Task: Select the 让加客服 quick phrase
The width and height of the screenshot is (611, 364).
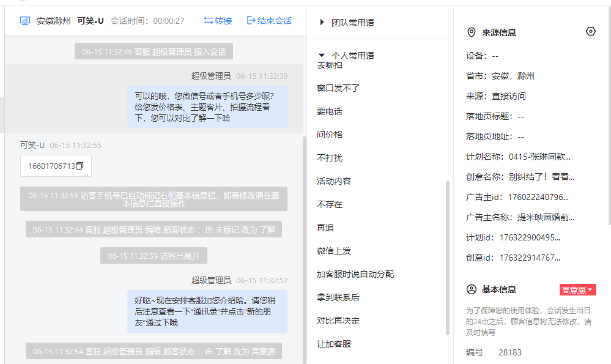Action: pos(334,344)
